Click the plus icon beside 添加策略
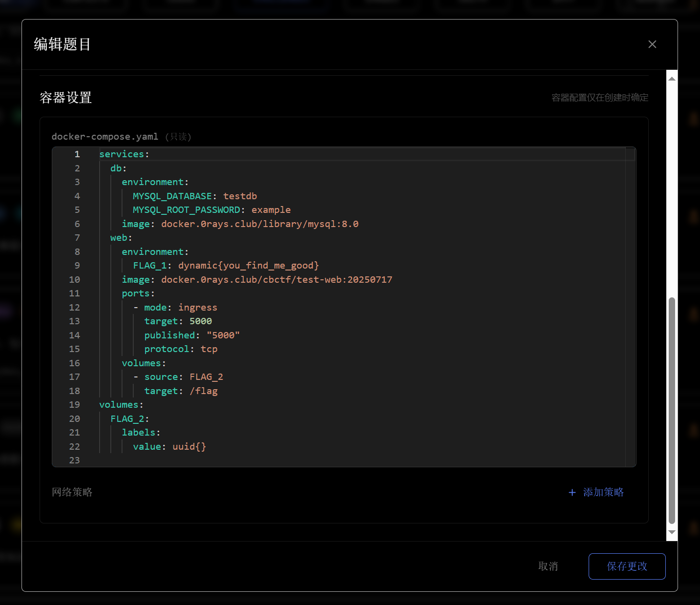Viewport: 700px width, 605px height. tap(572, 492)
